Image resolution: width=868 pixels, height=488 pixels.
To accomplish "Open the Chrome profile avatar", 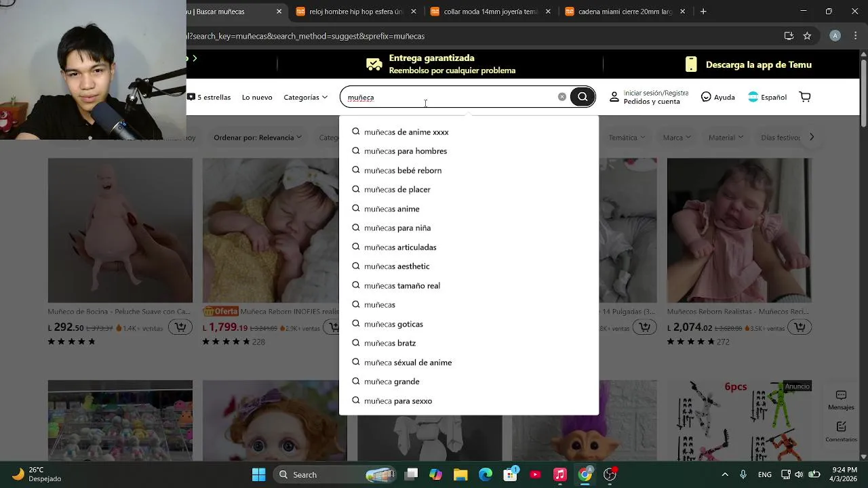I will click(835, 36).
